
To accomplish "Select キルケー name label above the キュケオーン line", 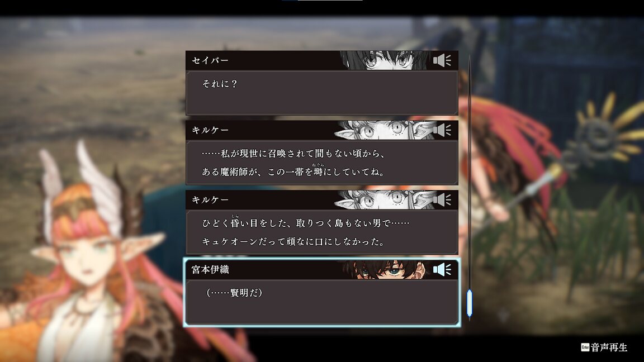I will point(210,200).
